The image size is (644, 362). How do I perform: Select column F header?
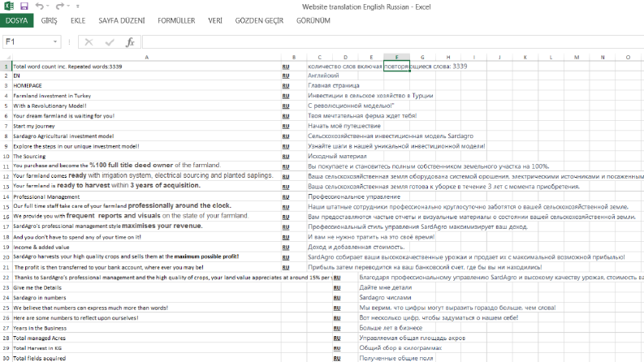point(397,57)
